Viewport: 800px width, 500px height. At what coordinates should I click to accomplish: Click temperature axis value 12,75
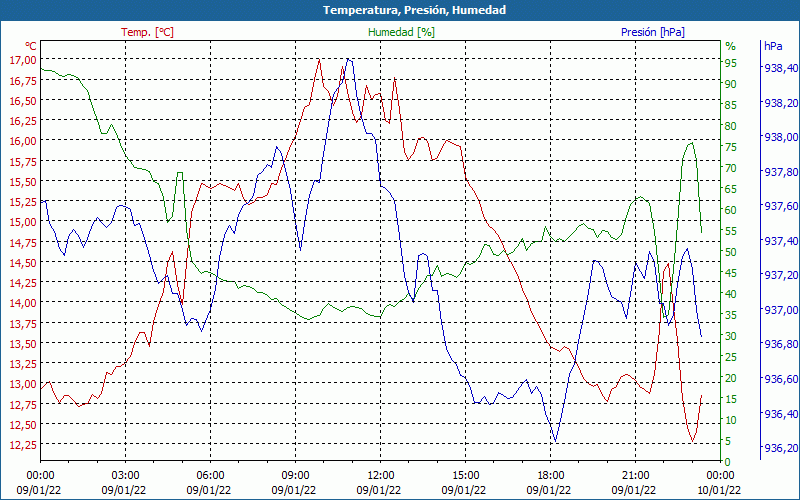(x=23, y=405)
